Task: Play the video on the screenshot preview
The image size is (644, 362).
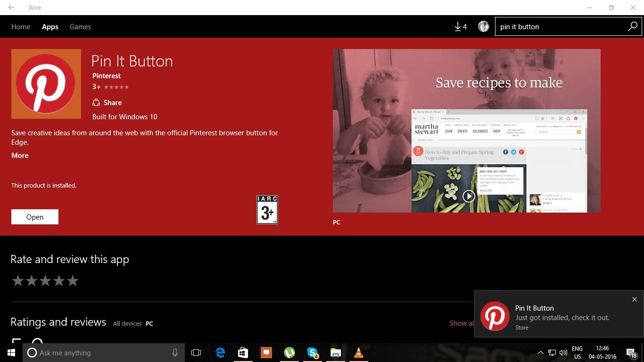Action: pos(469,196)
